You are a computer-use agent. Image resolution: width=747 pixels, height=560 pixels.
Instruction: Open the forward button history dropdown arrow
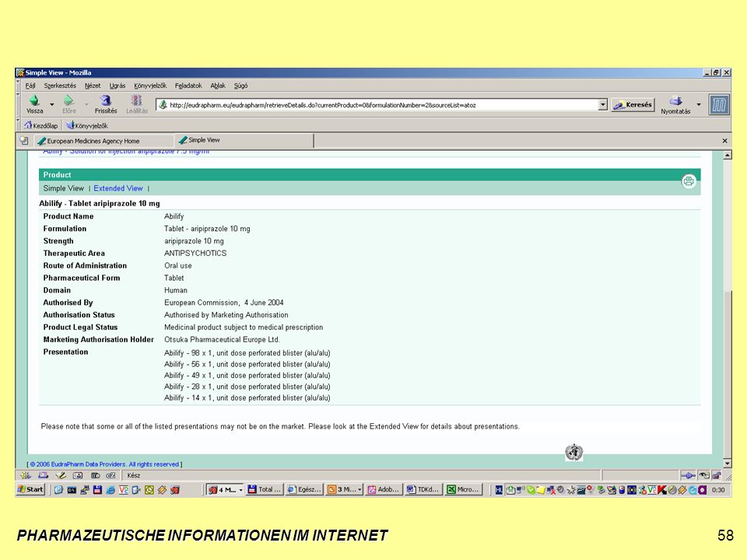tap(86, 103)
